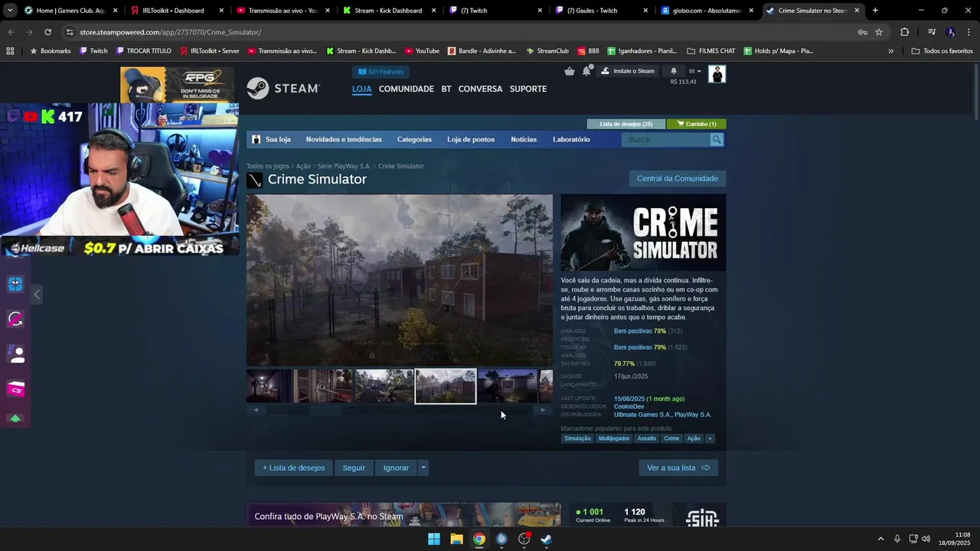The image size is (980, 551).
Task: Open File Explorer from taskbar
Action: pyautogui.click(x=456, y=539)
